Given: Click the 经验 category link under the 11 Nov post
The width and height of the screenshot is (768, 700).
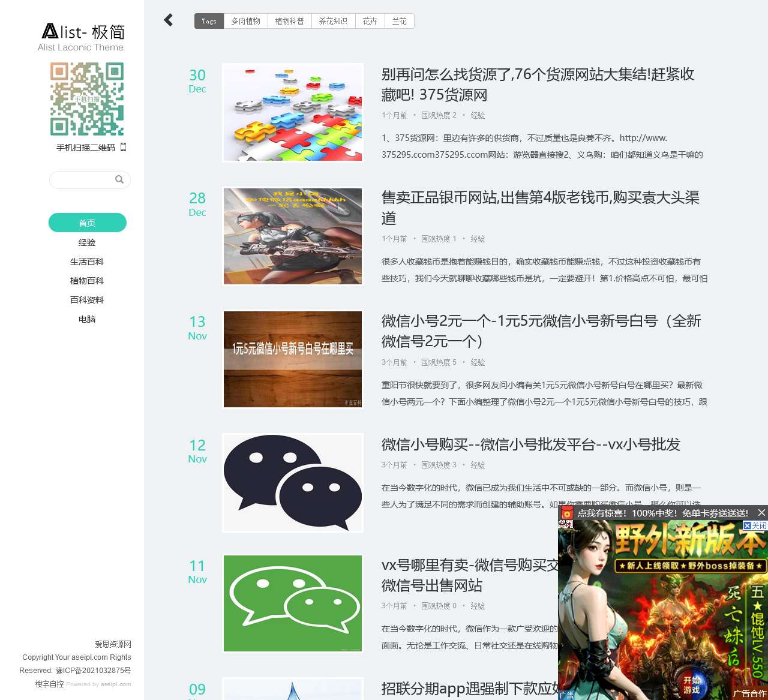Looking at the screenshot, I should pyautogui.click(x=478, y=606).
